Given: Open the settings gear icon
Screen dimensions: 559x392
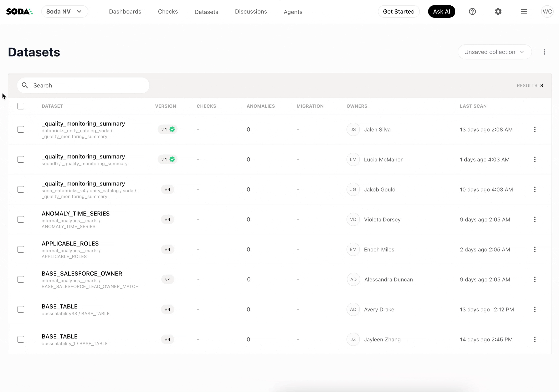Looking at the screenshot, I should click(498, 11).
